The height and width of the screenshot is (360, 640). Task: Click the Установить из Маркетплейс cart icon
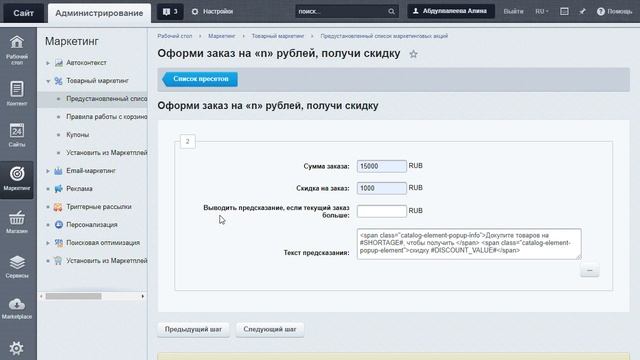tap(58, 260)
